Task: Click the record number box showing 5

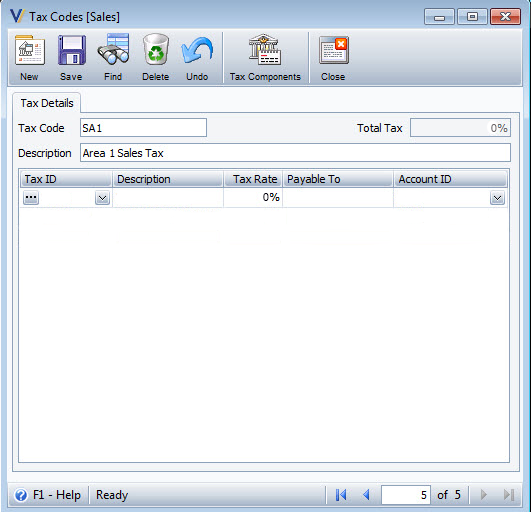Action: (x=406, y=495)
